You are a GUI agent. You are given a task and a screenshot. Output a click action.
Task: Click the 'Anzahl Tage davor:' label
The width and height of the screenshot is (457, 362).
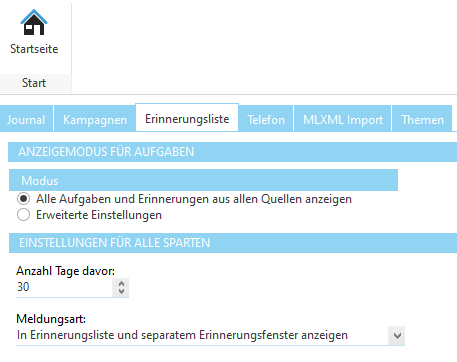point(65,271)
